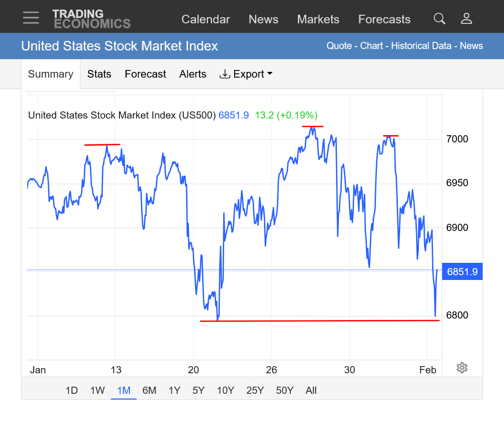Open the Forecast tab
This screenshot has width=504, height=429.
(x=145, y=74)
